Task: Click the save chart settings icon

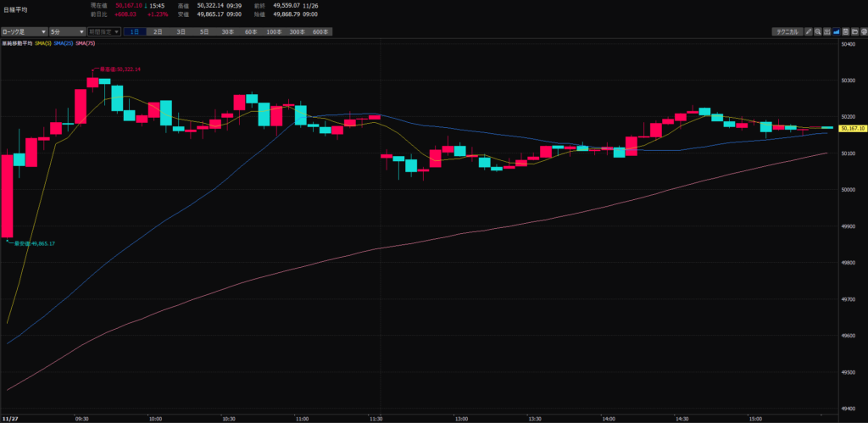Action: pyautogui.click(x=846, y=31)
